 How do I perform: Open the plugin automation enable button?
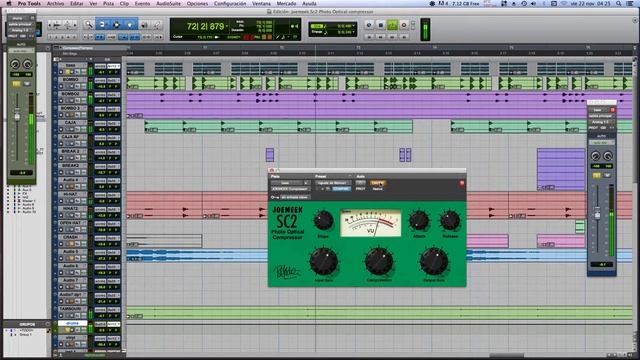tap(360, 183)
